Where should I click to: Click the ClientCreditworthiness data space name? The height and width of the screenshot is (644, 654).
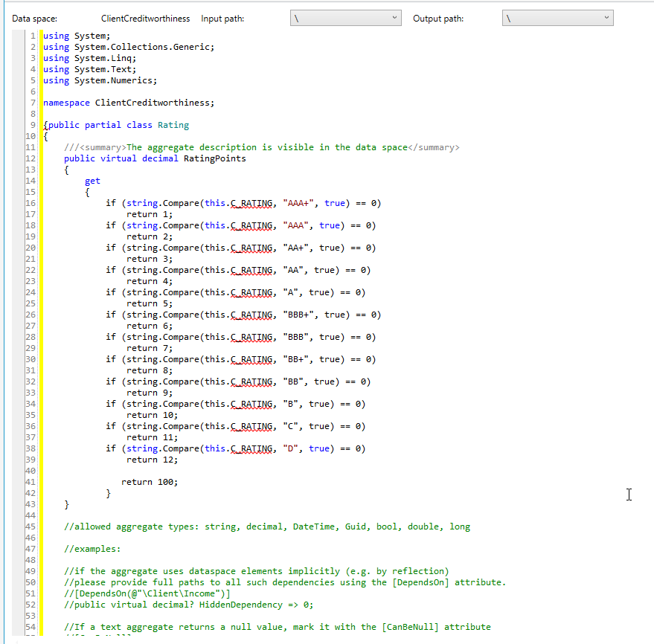(145, 19)
